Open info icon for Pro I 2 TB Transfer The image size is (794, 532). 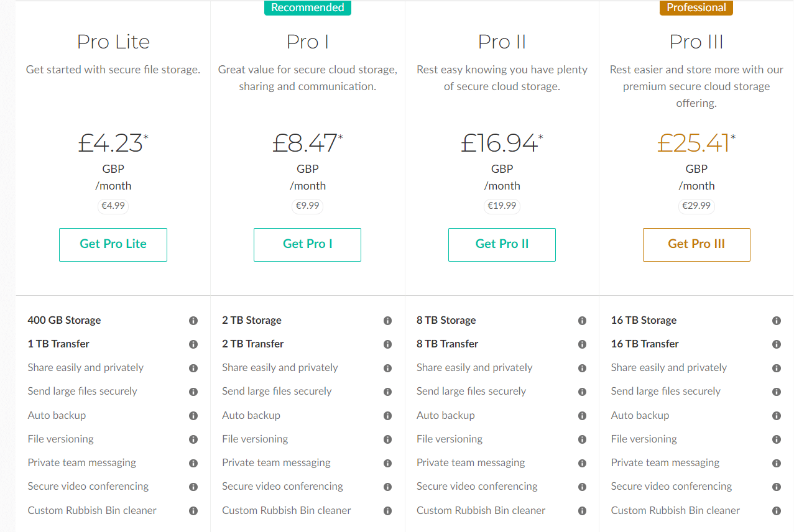tap(388, 344)
